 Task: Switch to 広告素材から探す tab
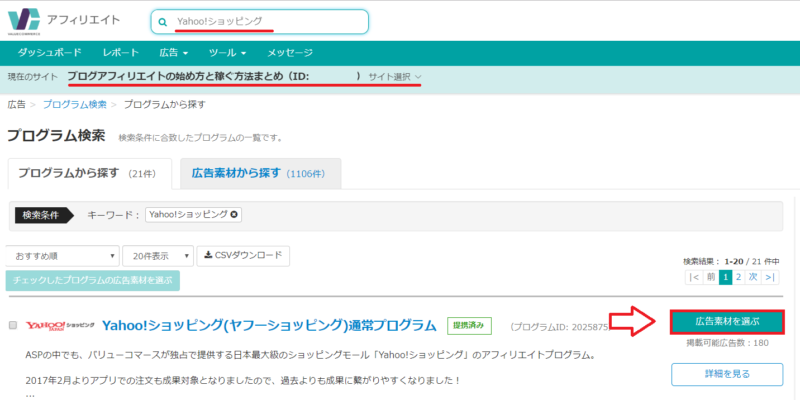pyautogui.click(x=261, y=173)
